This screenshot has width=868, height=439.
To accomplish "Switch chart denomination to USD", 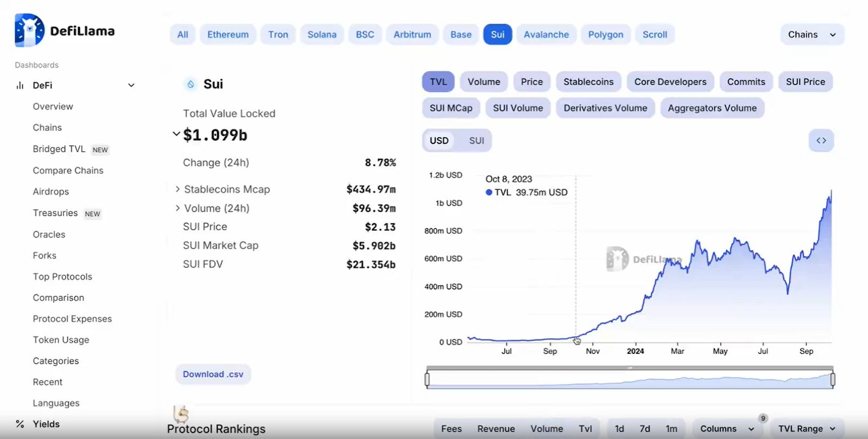I will [x=439, y=140].
